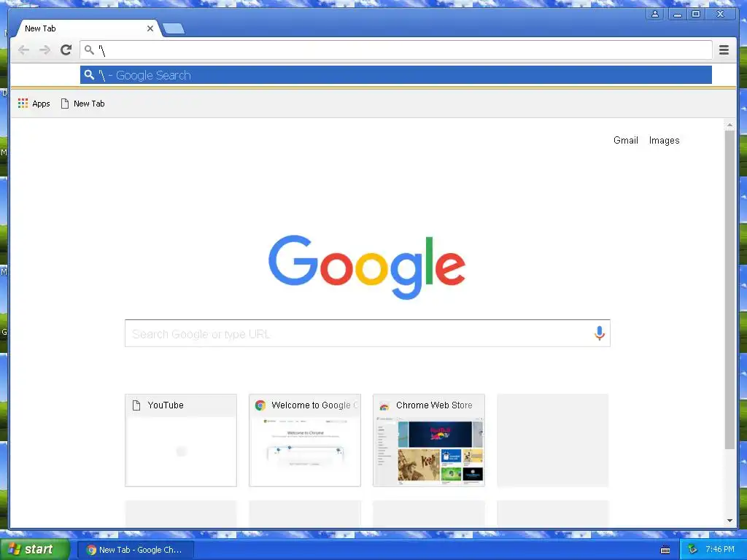Click the forward navigation arrow
Image resolution: width=747 pixels, height=560 pixels.
click(x=44, y=50)
